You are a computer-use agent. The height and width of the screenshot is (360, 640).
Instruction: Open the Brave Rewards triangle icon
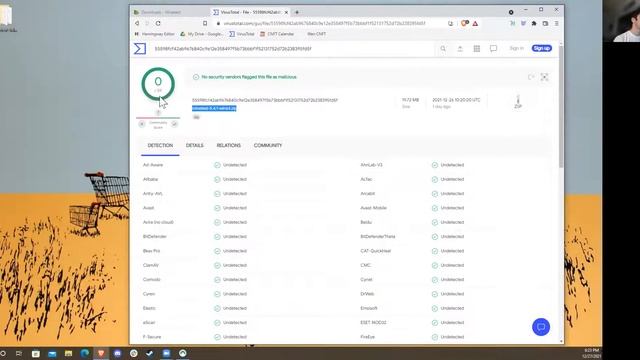tap(476, 23)
